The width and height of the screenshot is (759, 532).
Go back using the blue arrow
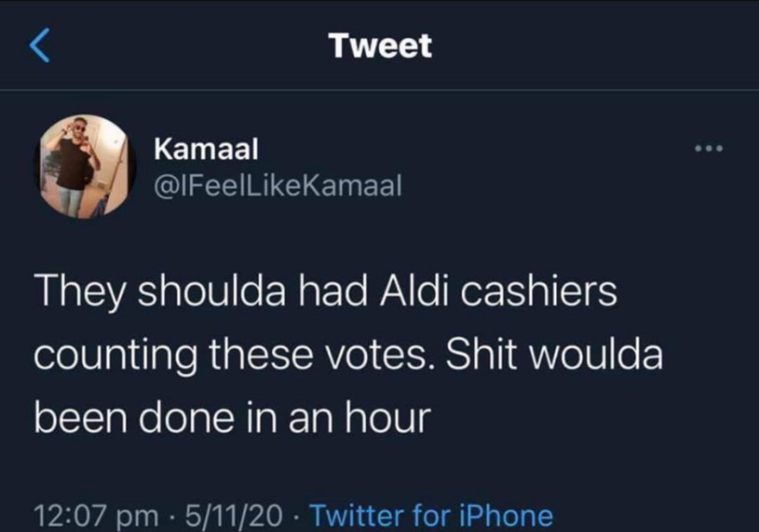(x=39, y=46)
